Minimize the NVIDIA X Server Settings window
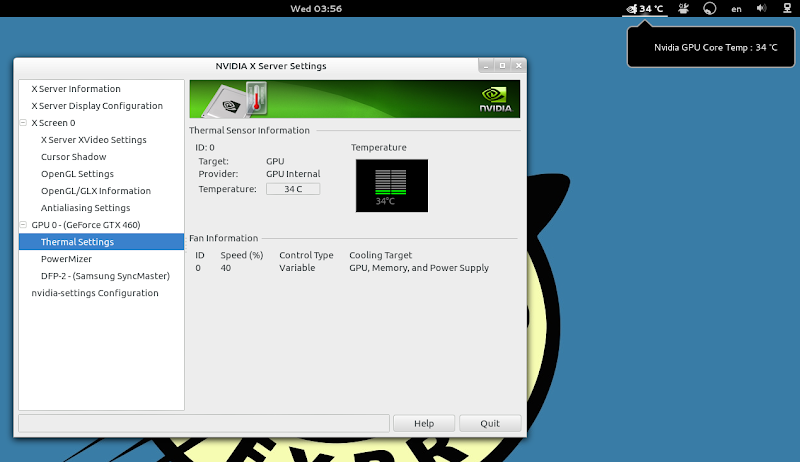The height and width of the screenshot is (462, 800). (486, 66)
